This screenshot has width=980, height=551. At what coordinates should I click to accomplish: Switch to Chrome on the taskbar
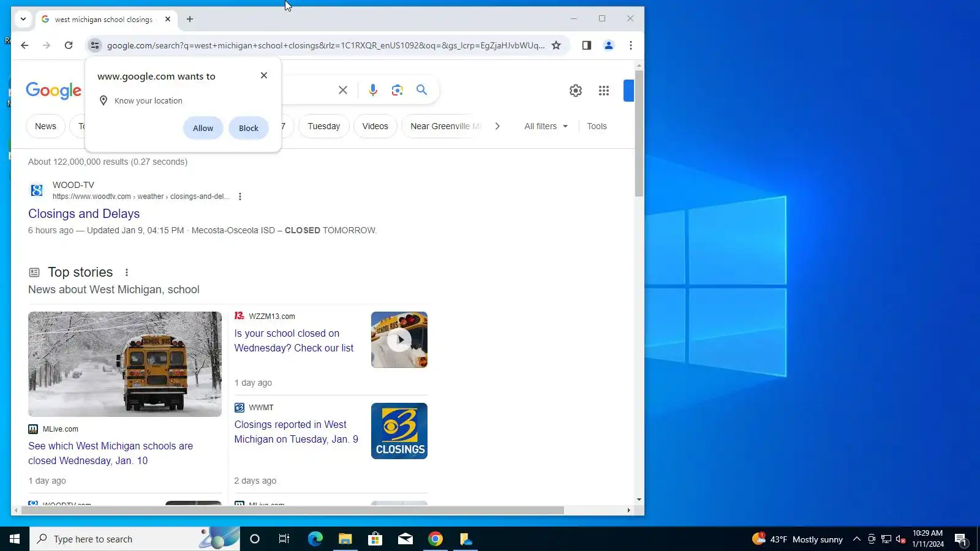[435, 539]
